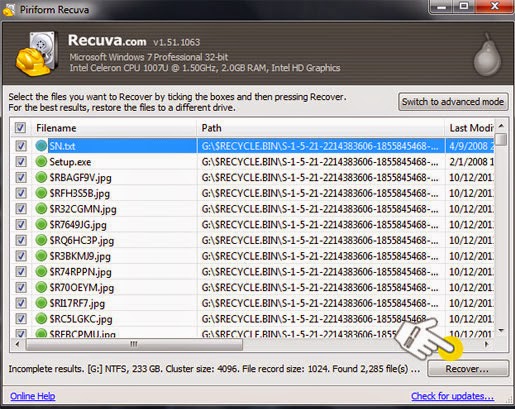Click the Piriform pear logo icon

487,54
